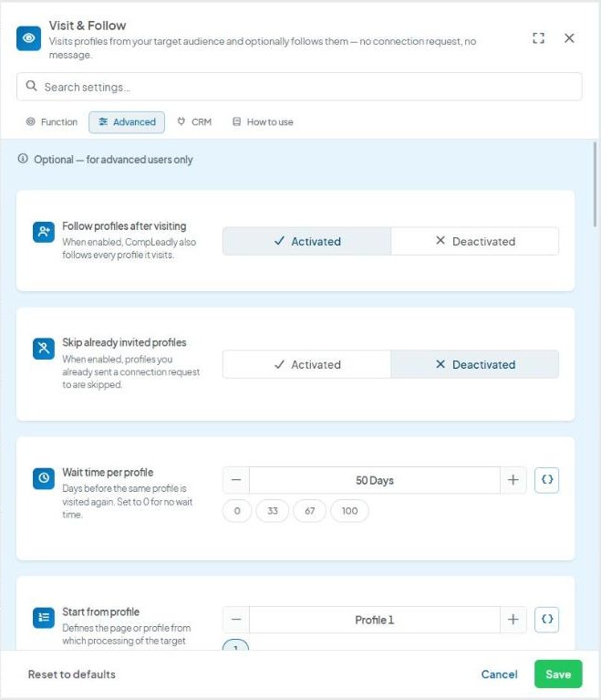Image resolution: width=601 pixels, height=700 pixels.
Task: Click the Visit & Follow eye icon
Action: point(28,38)
